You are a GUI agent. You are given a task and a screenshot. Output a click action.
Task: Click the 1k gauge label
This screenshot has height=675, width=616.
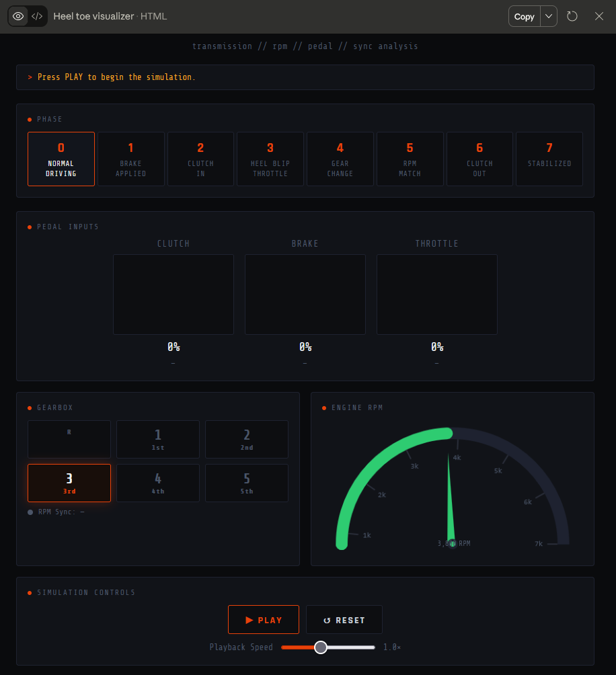click(x=367, y=535)
